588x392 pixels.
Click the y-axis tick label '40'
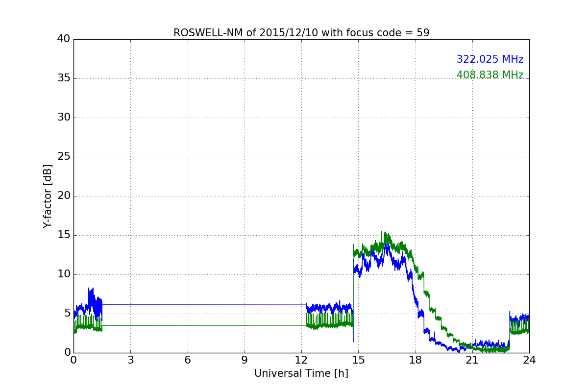click(x=64, y=39)
